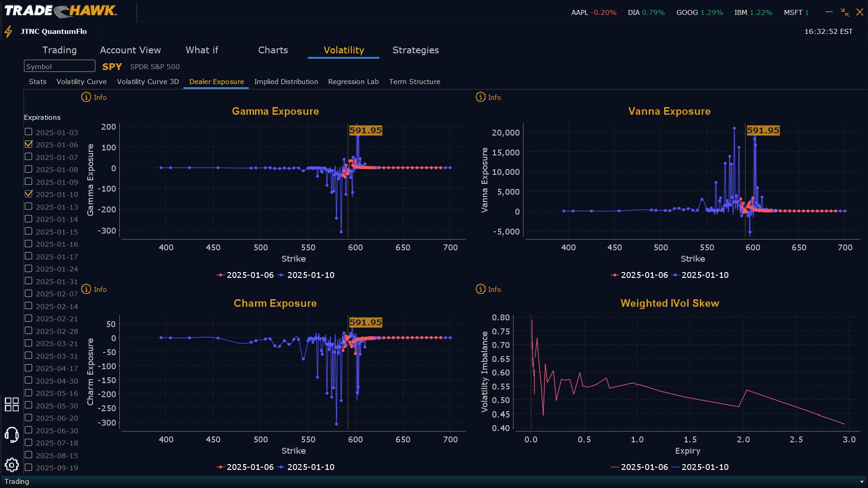This screenshot has width=868, height=488.
Task: Uncheck the 2025-01-10 expiration
Action: [x=28, y=194]
